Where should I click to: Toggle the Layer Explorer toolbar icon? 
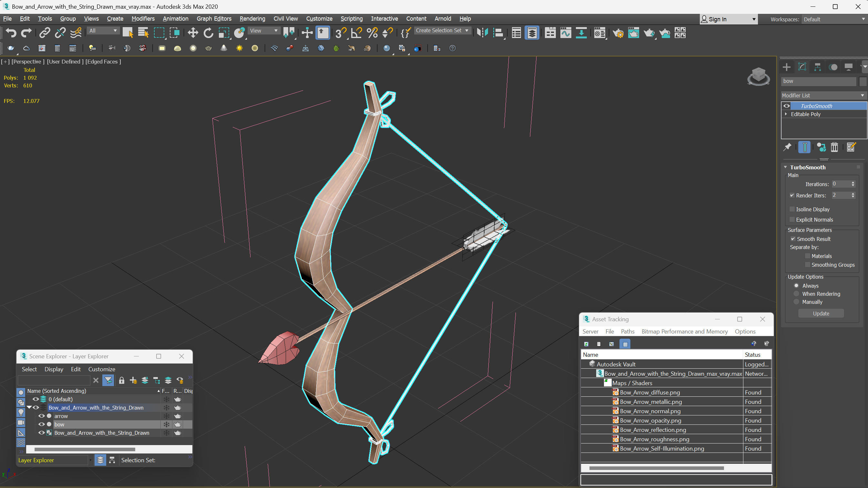coord(532,33)
